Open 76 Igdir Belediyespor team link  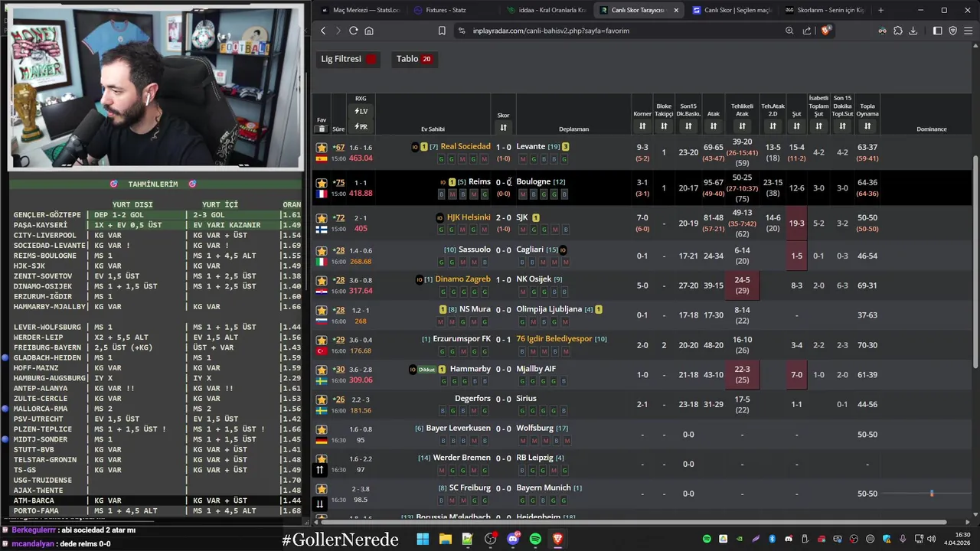554,338
